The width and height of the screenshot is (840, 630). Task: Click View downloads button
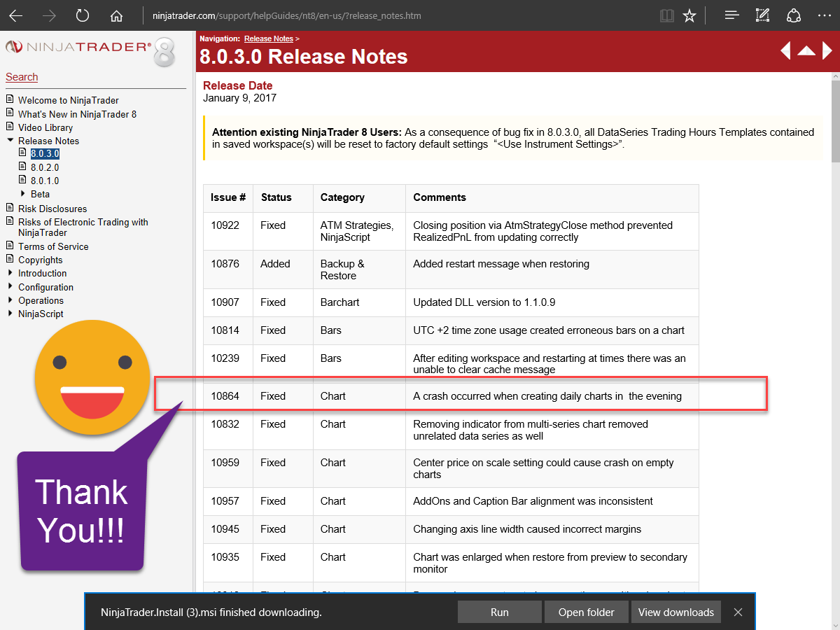pyautogui.click(x=676, y=612)
